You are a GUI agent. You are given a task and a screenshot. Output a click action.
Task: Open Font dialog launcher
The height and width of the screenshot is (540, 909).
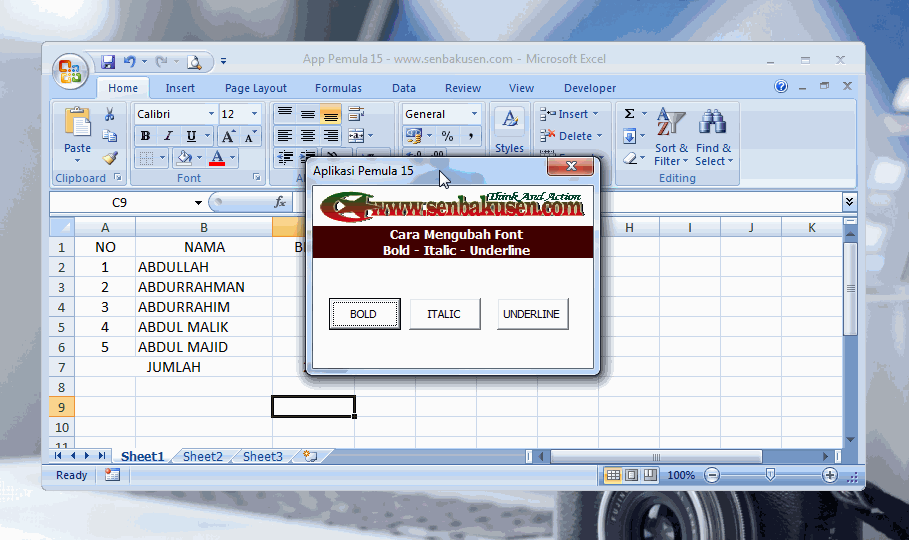coord(256,177)
